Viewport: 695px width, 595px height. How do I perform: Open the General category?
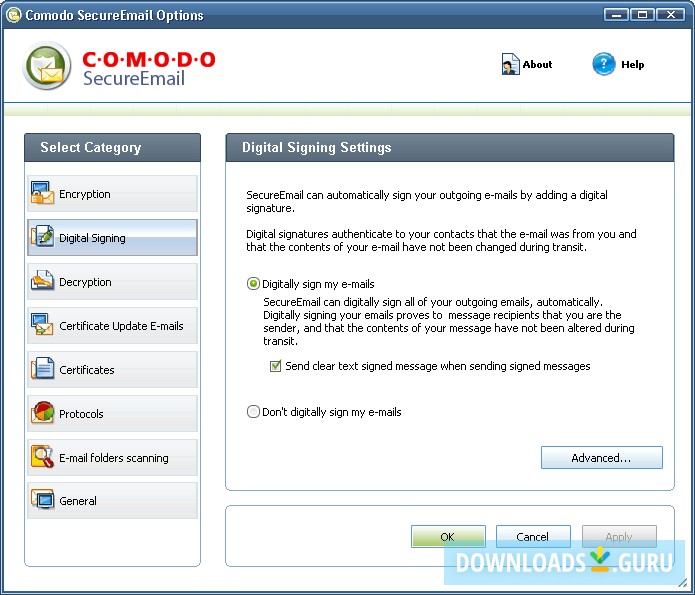pyautogui.click(x=112, y=501)
